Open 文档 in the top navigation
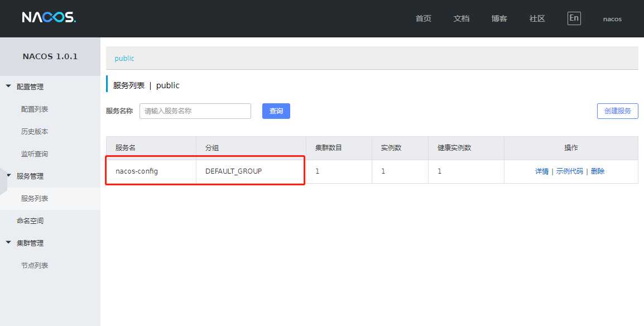The image size is (644, 326). 461,18
